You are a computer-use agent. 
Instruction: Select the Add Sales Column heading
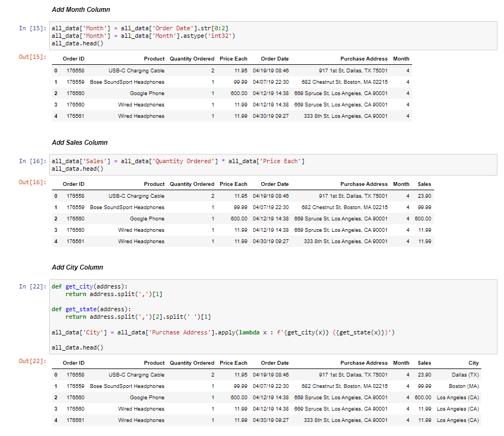pos(79,142)
